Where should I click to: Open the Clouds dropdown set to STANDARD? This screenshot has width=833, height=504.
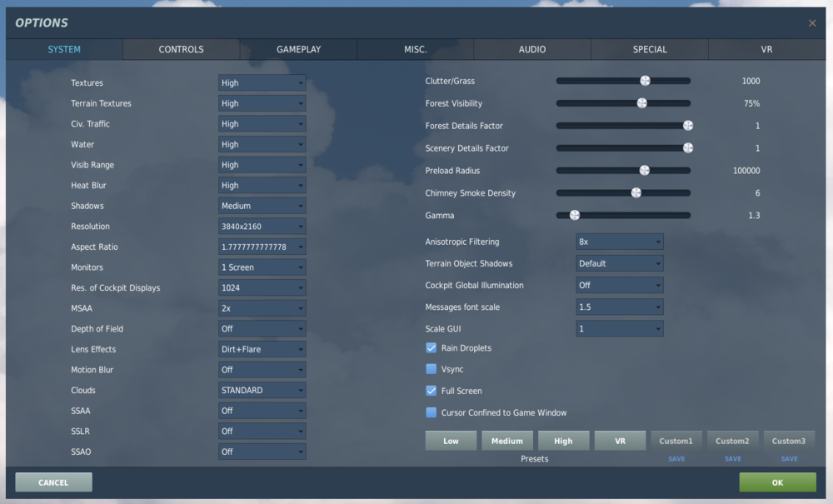pyautogui.click(x=262, y=391)
